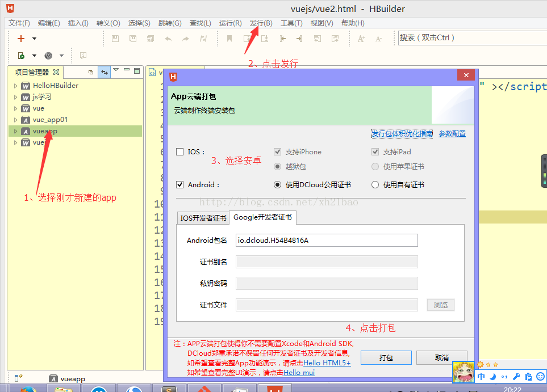
Task: Click the Redo arrow in toolbar
Action: point(186,39)
